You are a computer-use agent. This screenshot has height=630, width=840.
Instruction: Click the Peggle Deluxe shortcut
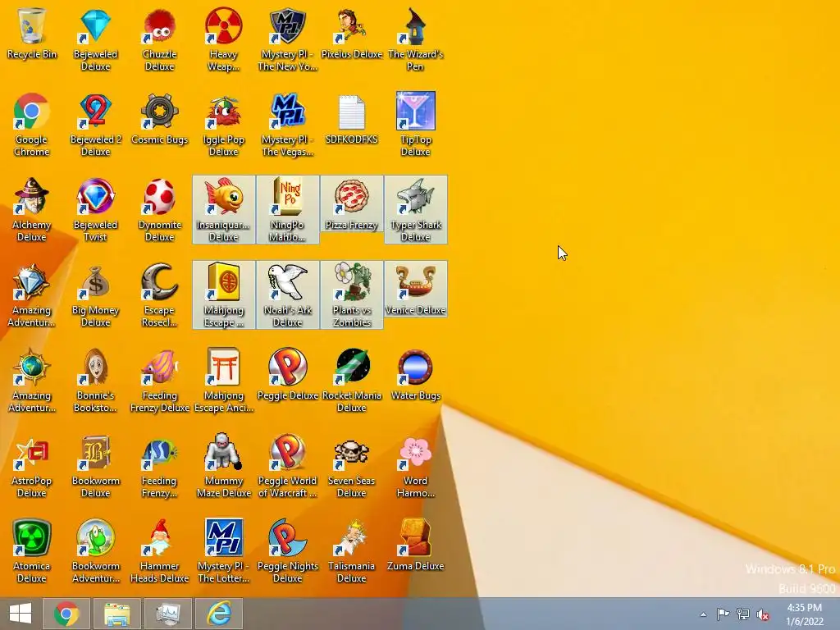tap(288, 374)
